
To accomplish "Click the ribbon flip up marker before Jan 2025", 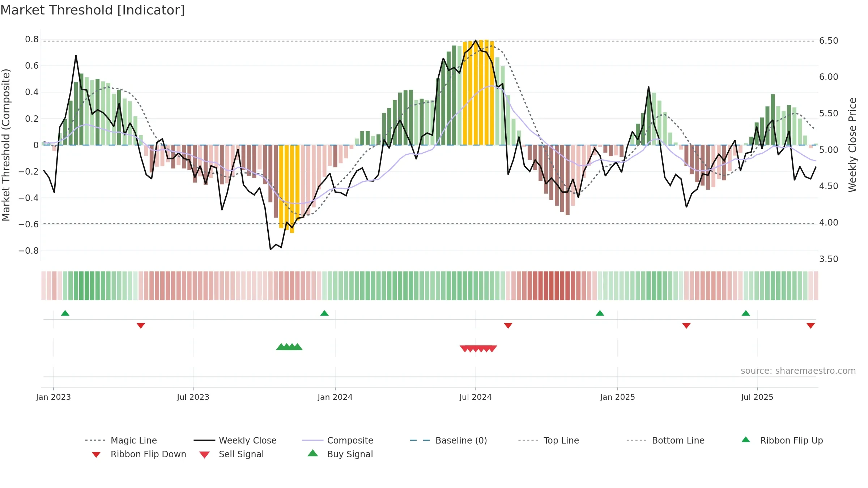I will [x=600, y=313].
